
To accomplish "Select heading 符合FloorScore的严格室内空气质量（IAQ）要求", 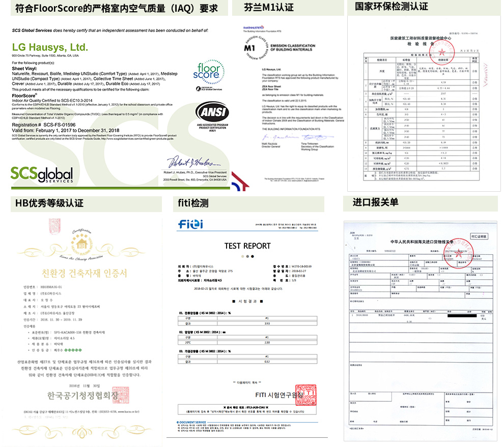I will (117, 8).
